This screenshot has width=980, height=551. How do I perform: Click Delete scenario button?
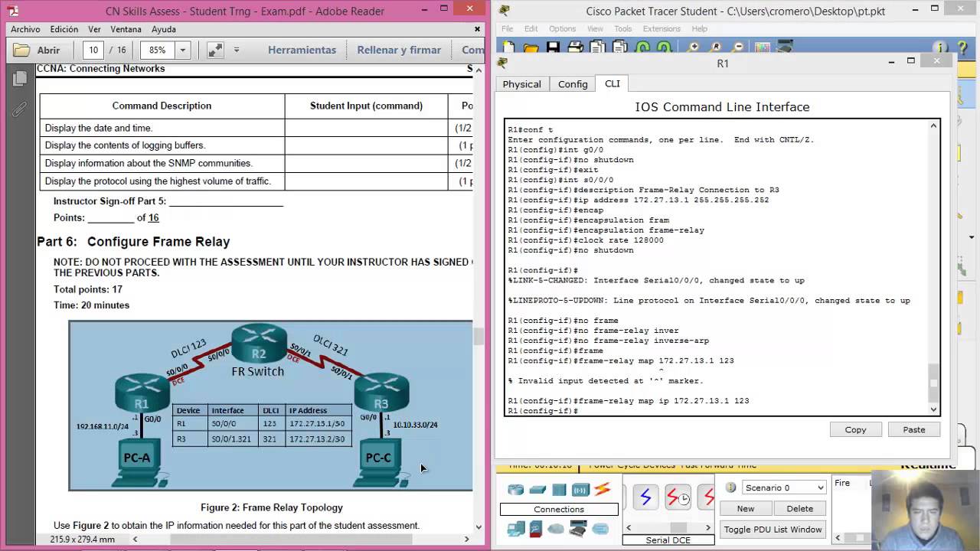[x=799, y=508]
